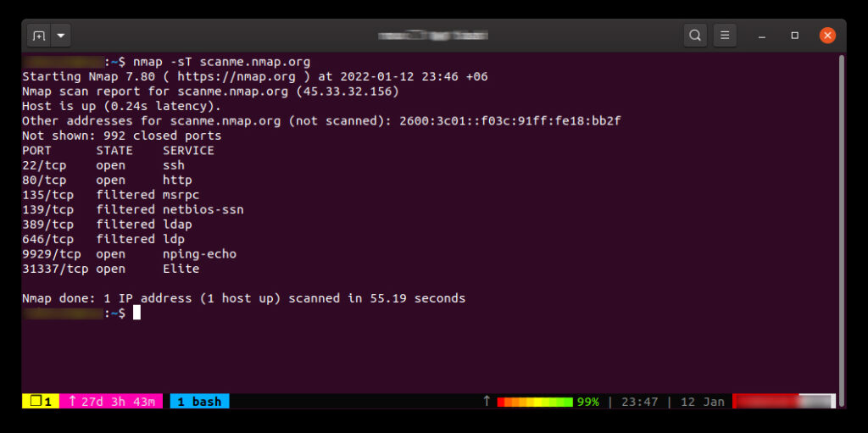Open the terminal search icon

695,36
